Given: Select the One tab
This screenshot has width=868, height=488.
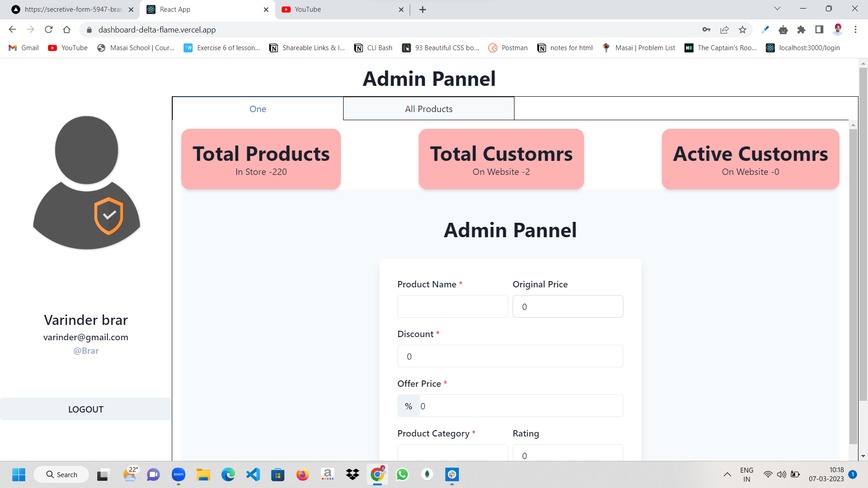Looking at the screenshot, I should 258,109.
